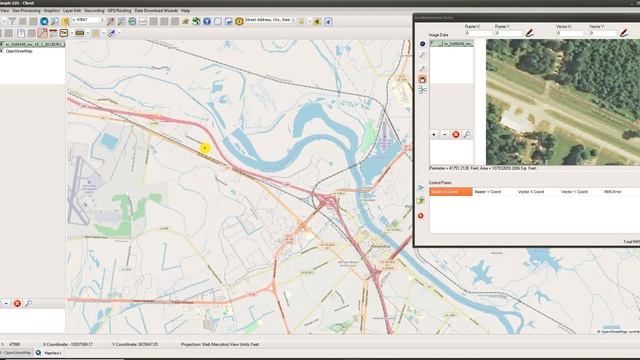Toggle the checkbox of image in Image Data list
Image resolution: width=640 pixels, height=360 pixels.
coord(432,43)
